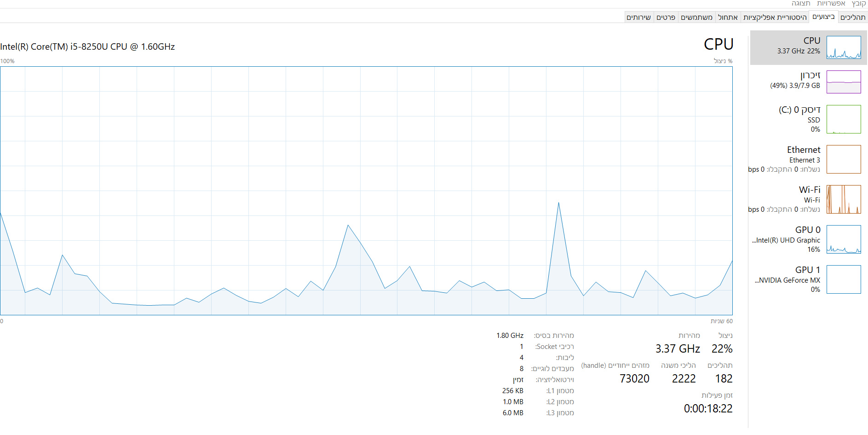
Task: Open the אפשרויות menu
Action: (831, 4)
